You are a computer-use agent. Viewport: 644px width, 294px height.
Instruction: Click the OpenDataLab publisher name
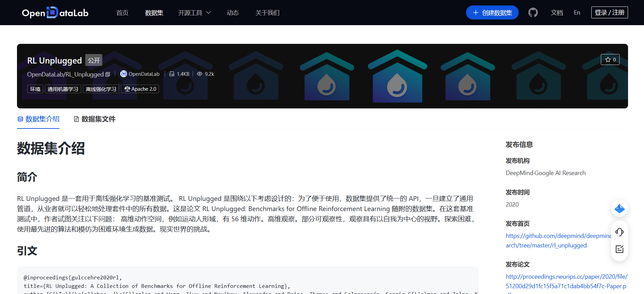(144, 74)
